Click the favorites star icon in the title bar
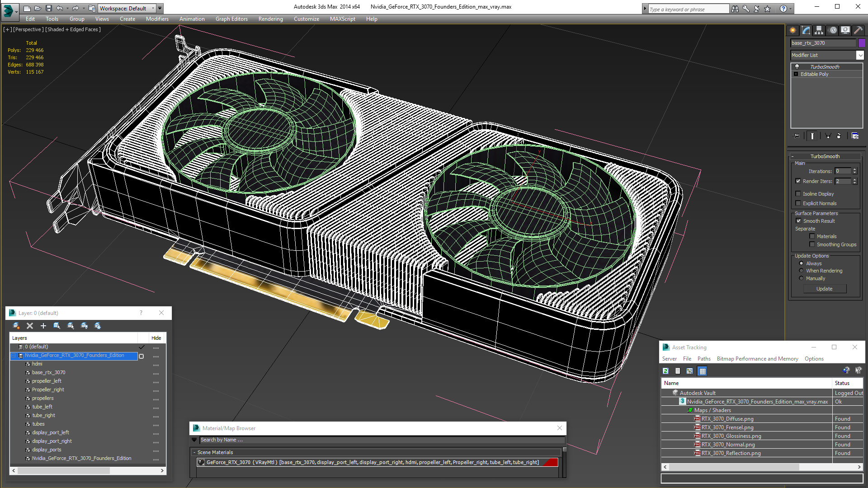Screen dimensions: 868x488 (768, 9)
